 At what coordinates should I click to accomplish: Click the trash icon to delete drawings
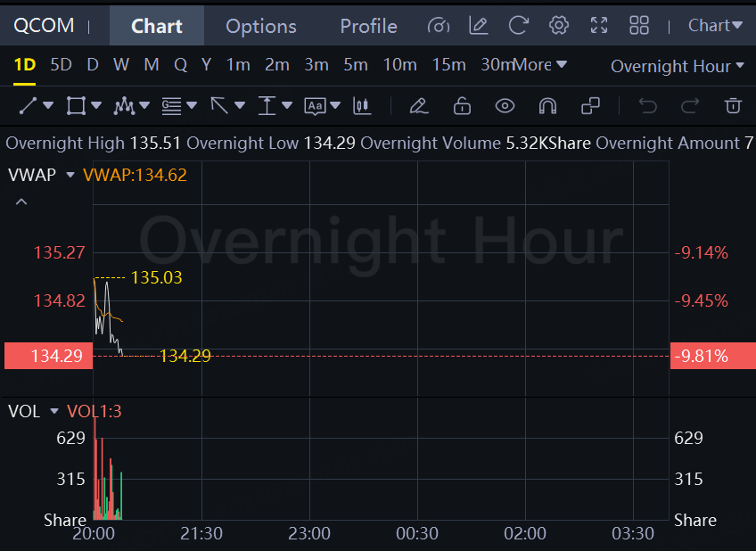tap(733, 106)
